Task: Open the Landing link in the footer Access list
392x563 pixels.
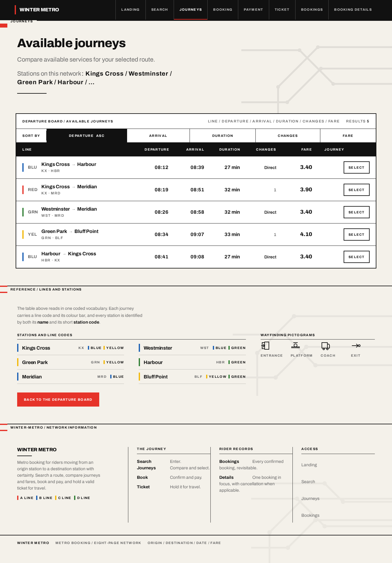Action: [309, 465]
